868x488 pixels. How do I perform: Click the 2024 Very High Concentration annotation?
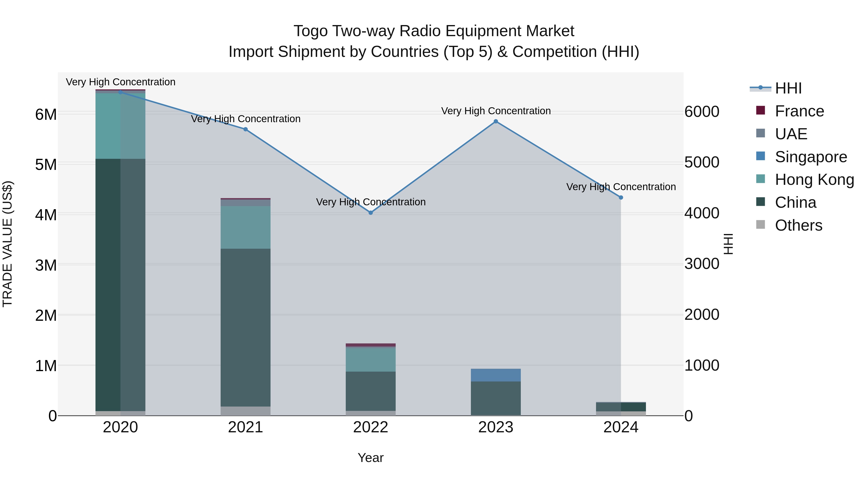[x=621, y=187]
